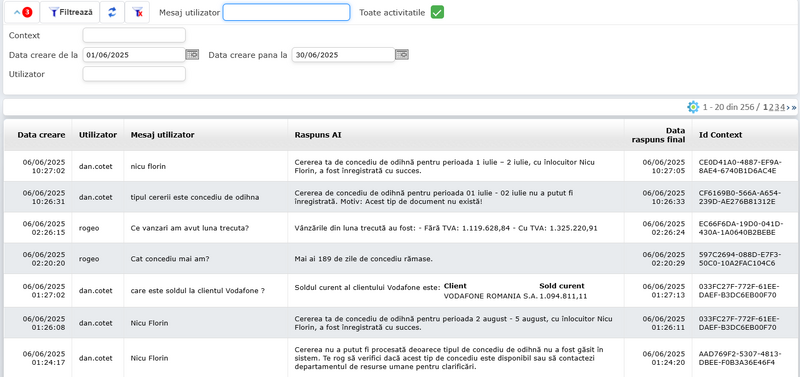
Task: Collapse filter panel with red badge button
Action: (22, 13)
